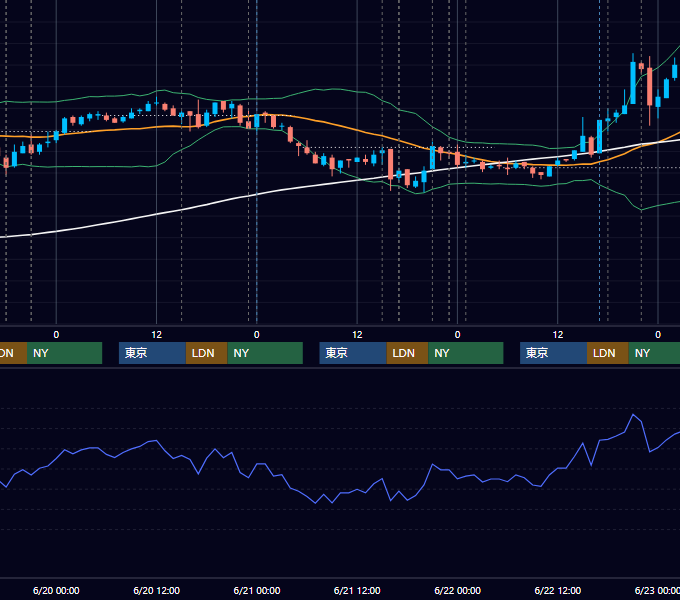Select the LDN session block above 6/22 12:00

click(x=608, y=353)
